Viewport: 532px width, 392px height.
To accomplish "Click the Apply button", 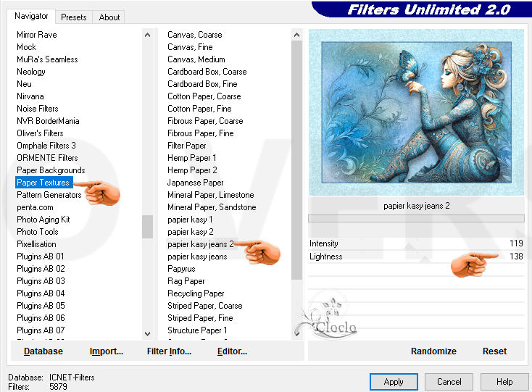I will click(x=394, y=382).
